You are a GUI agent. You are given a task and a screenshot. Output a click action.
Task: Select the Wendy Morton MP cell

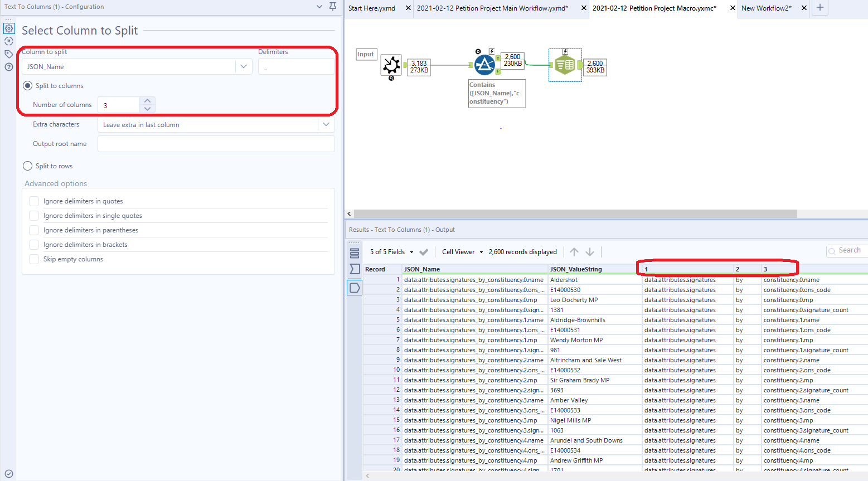pos(595,340)
